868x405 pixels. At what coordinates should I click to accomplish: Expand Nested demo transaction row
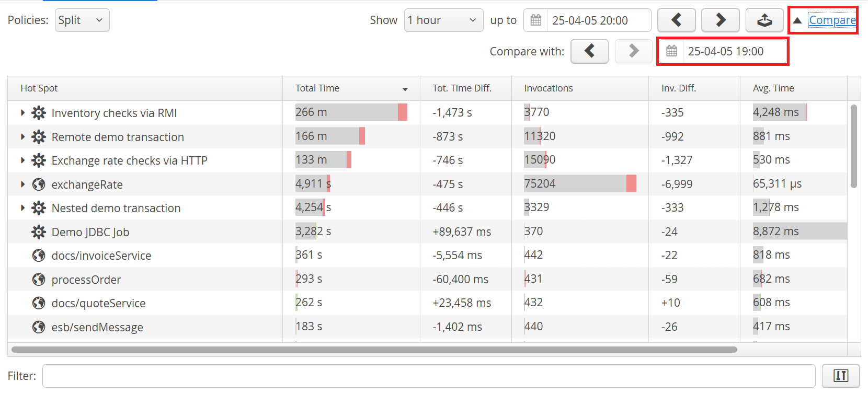[x=22, y=208]
